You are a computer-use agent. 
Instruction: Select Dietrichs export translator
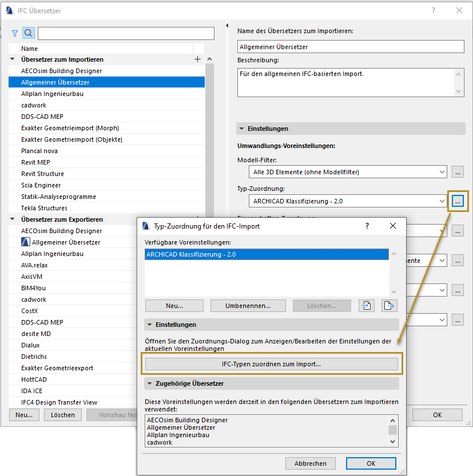[73, 357]
